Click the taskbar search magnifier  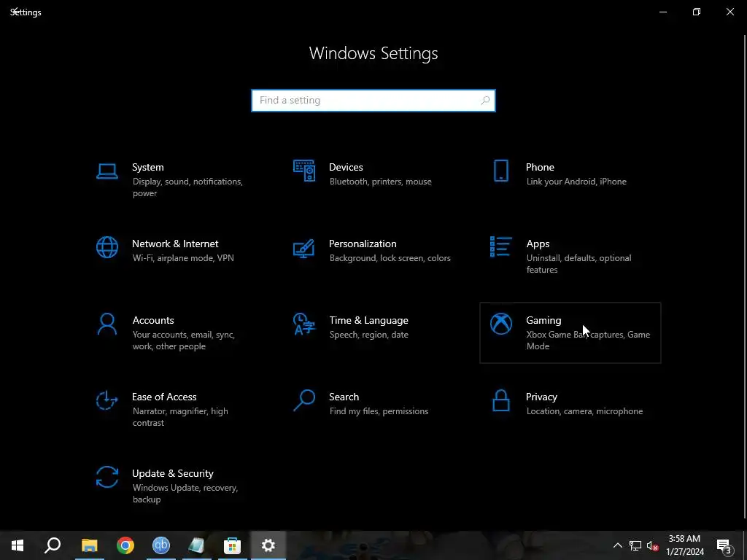coord(53,545)
